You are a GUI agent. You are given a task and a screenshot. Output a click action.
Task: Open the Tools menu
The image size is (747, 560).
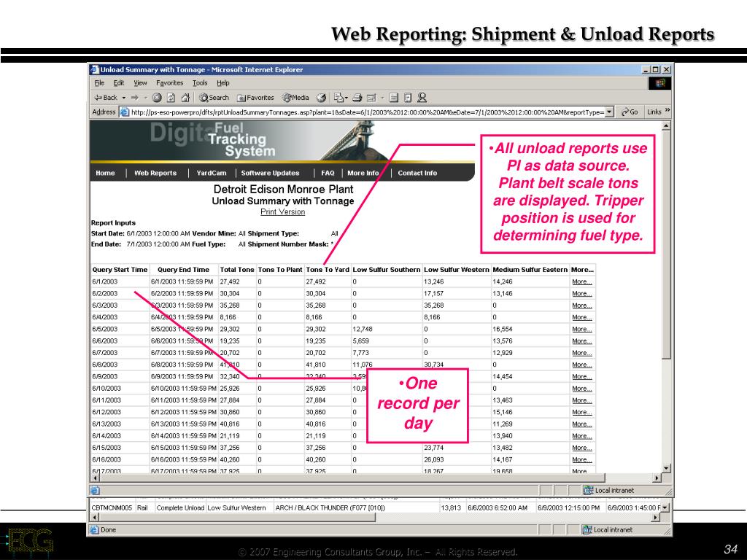(200, 83)
